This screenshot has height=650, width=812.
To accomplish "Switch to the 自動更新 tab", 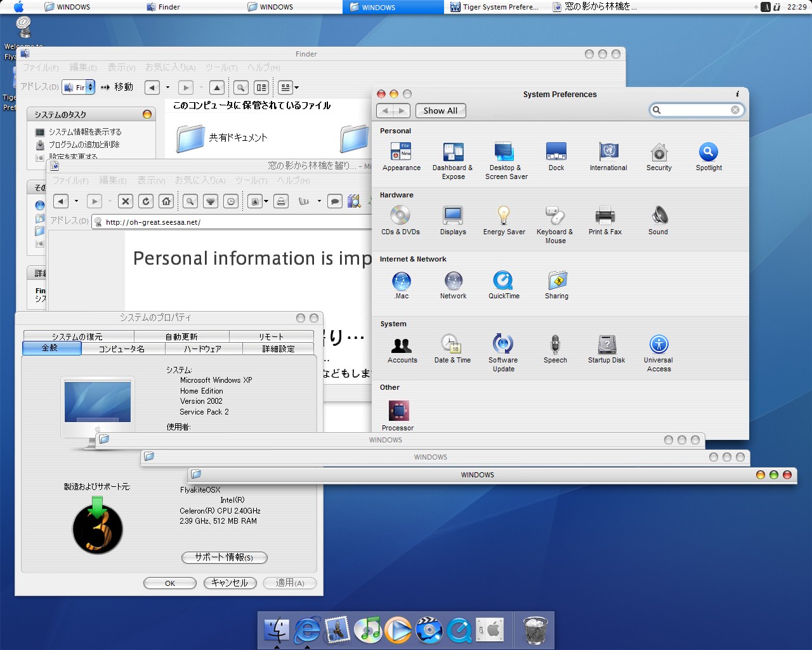I will [x=181, y=336].
